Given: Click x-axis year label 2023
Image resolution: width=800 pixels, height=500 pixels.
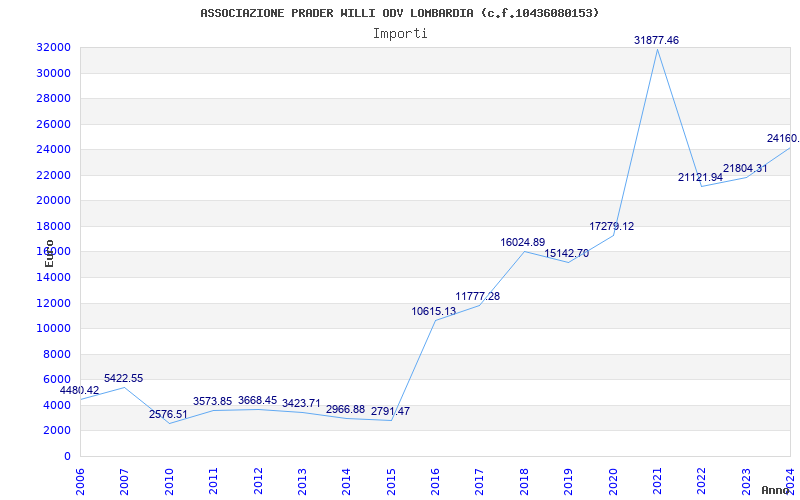Looking at the screenshot, I should pos(746,481).
